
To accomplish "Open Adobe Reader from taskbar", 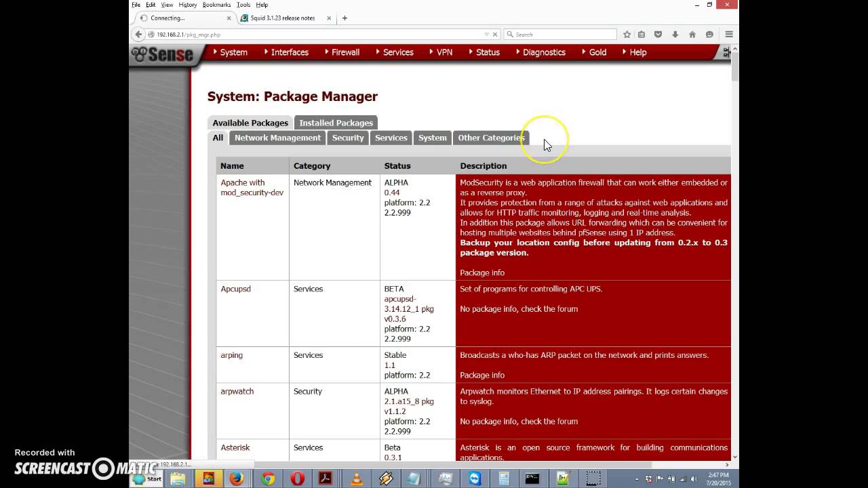I will [x=326, y=479].
